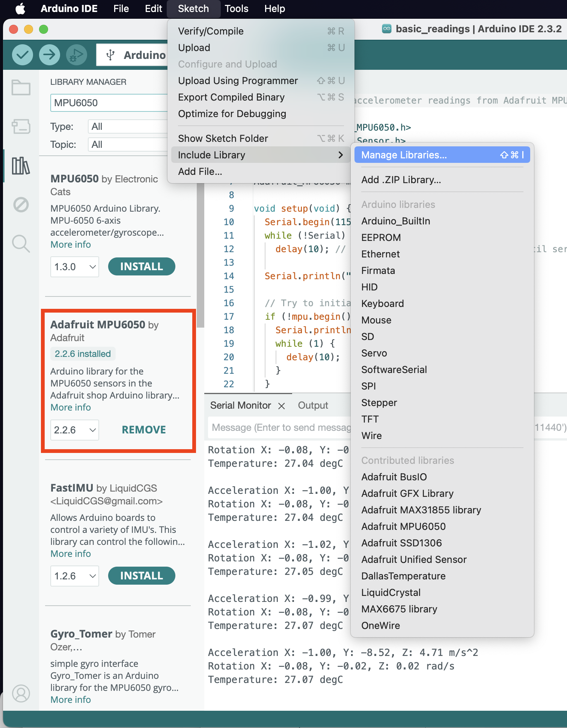
Task: Include the Adafruit SSD1306 library
Action: click(442, 543)
